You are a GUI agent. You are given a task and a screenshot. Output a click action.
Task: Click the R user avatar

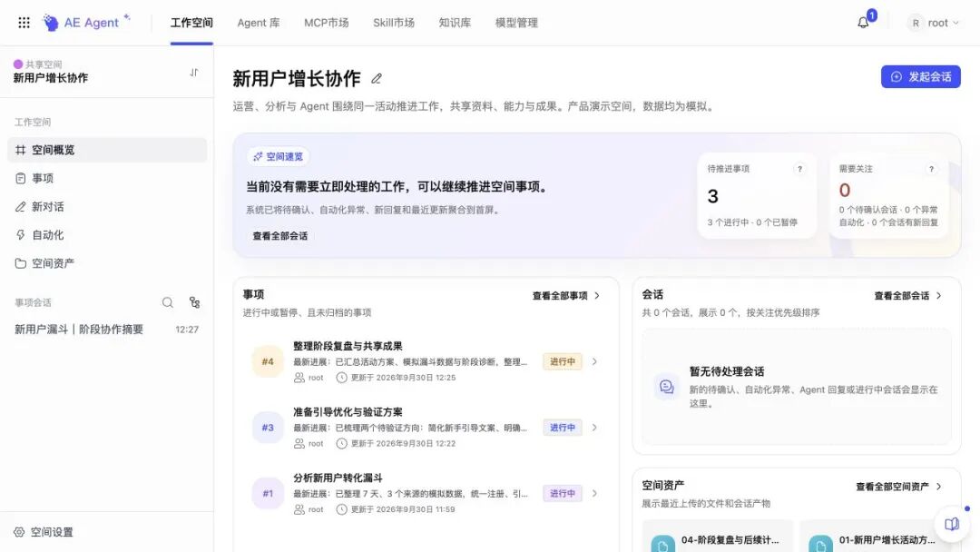916,23
